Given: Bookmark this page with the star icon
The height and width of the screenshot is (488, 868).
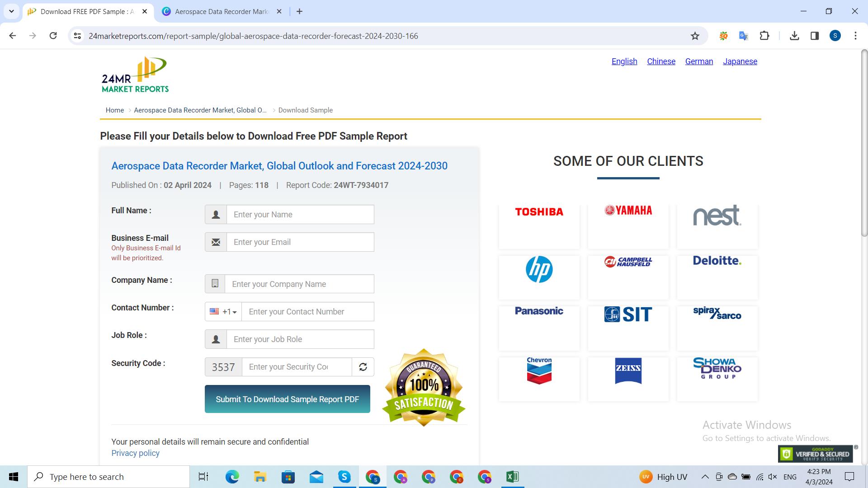Looking at the screenshot, I should pyautogui.click(x=695, y=36).
